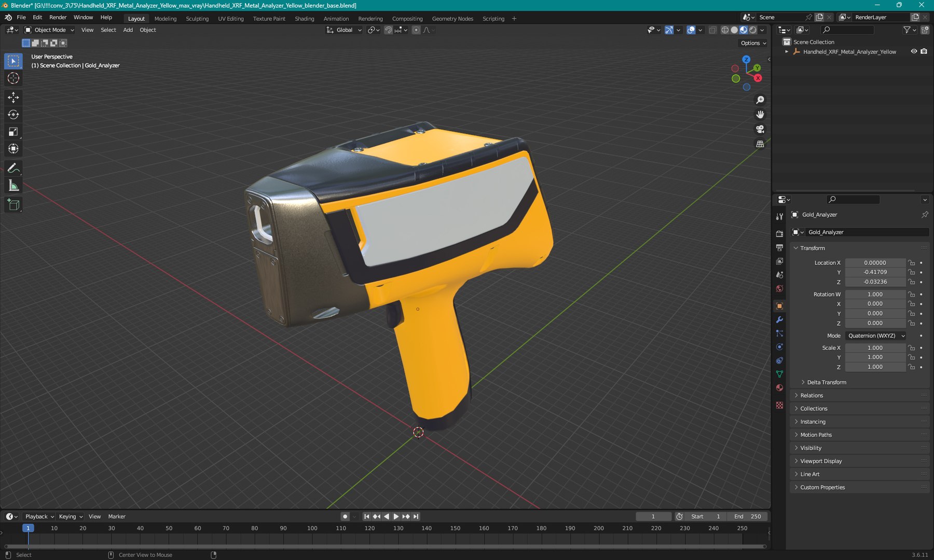Open the World properties tab

coord(779,289)
